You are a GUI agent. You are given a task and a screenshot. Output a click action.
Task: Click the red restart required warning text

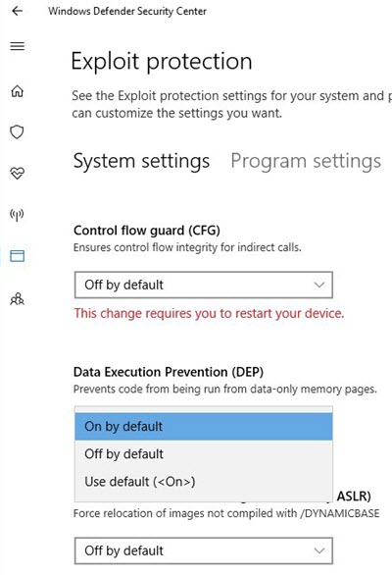pos(209,314)
